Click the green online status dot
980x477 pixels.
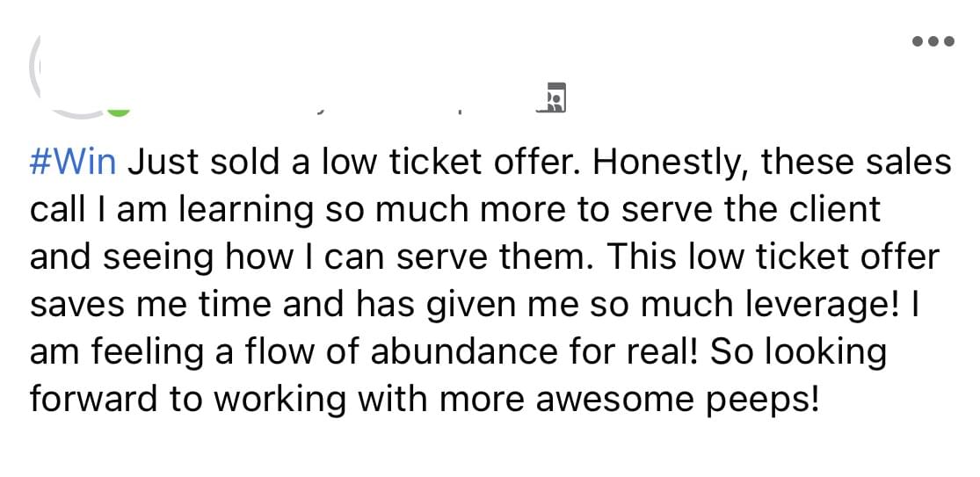click(119, 112)
